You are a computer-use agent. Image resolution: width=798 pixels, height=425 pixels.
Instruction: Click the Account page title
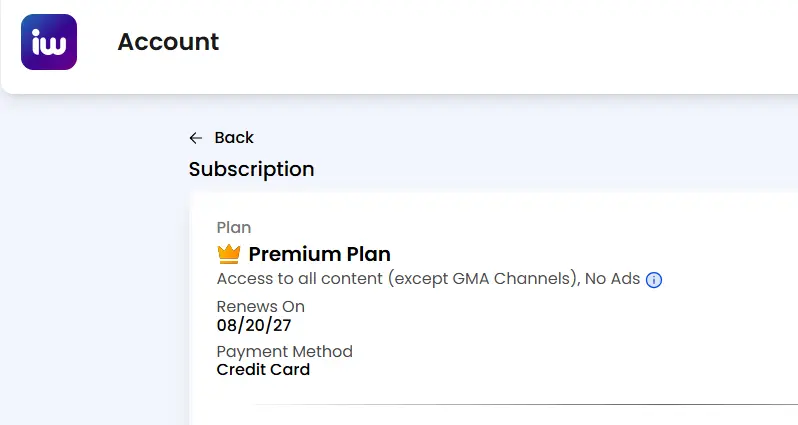168,42
